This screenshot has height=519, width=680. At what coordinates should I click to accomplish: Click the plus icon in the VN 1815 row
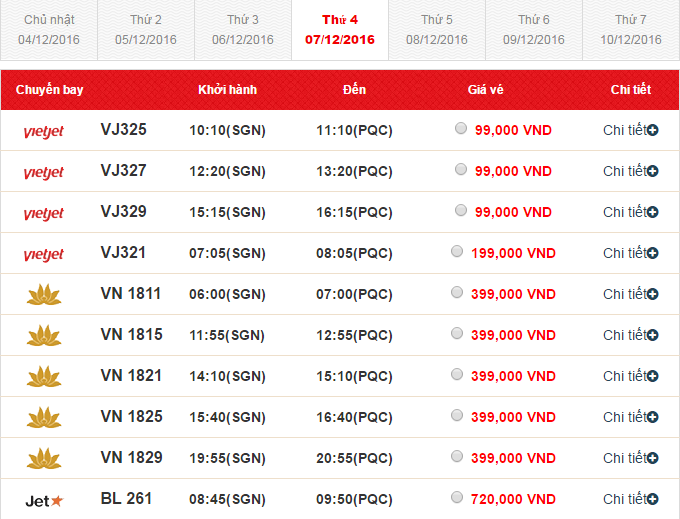click(x=653, y=336)
